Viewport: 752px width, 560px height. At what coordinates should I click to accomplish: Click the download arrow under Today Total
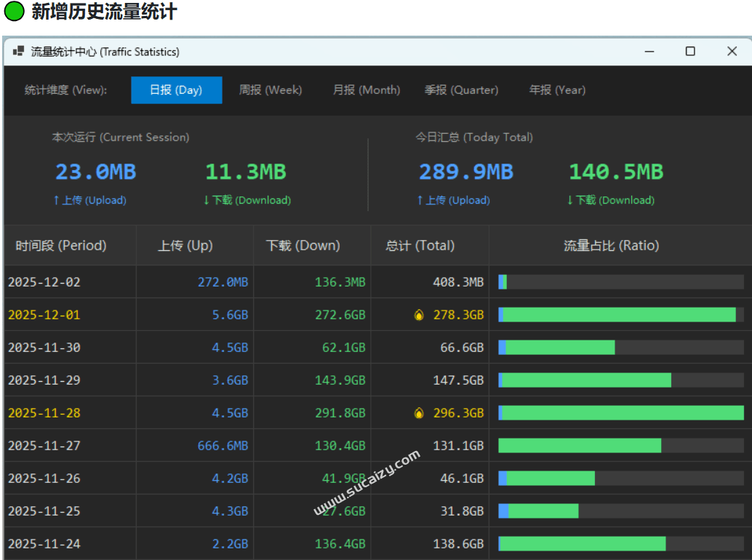click(569, 200)
